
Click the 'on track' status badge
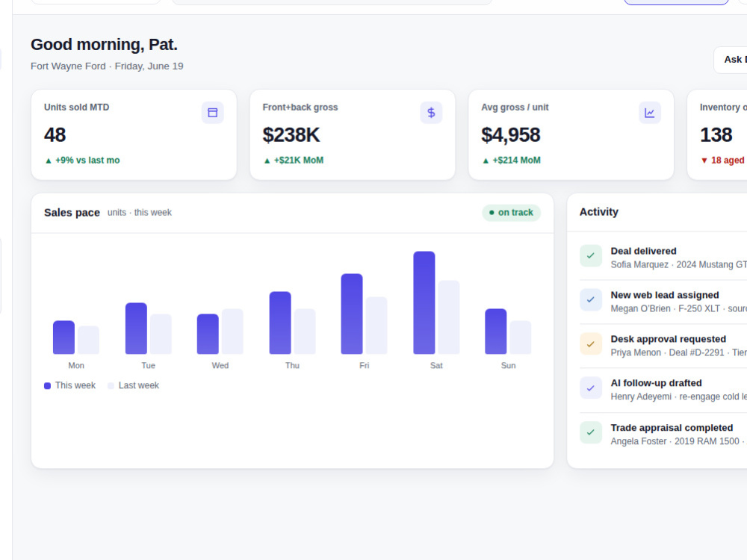(511, 212)
